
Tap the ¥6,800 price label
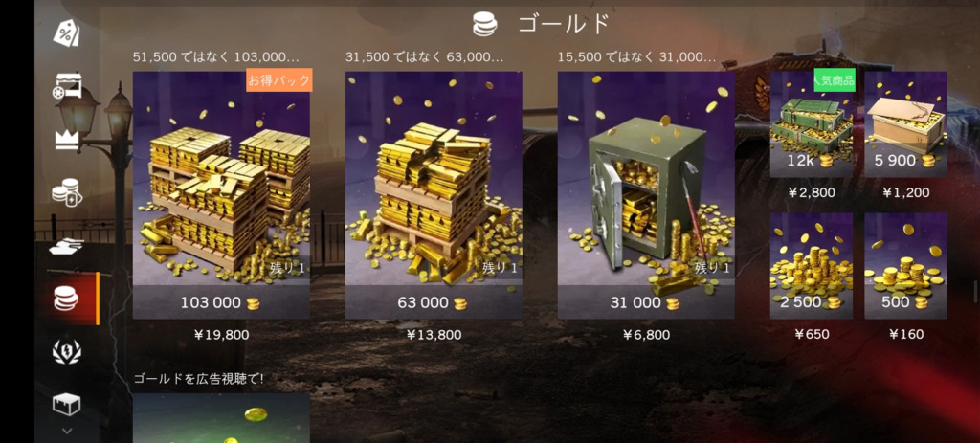[x=646, y=335]
